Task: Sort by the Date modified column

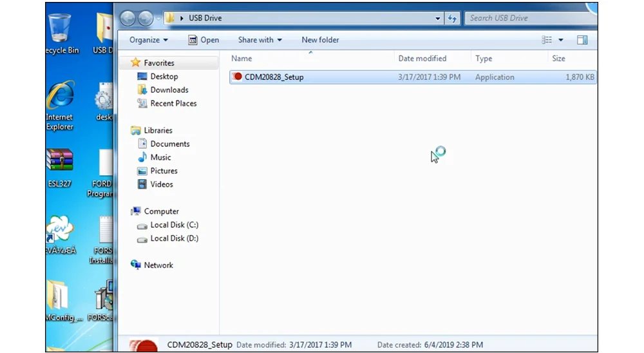Action: tap(422, 59)
